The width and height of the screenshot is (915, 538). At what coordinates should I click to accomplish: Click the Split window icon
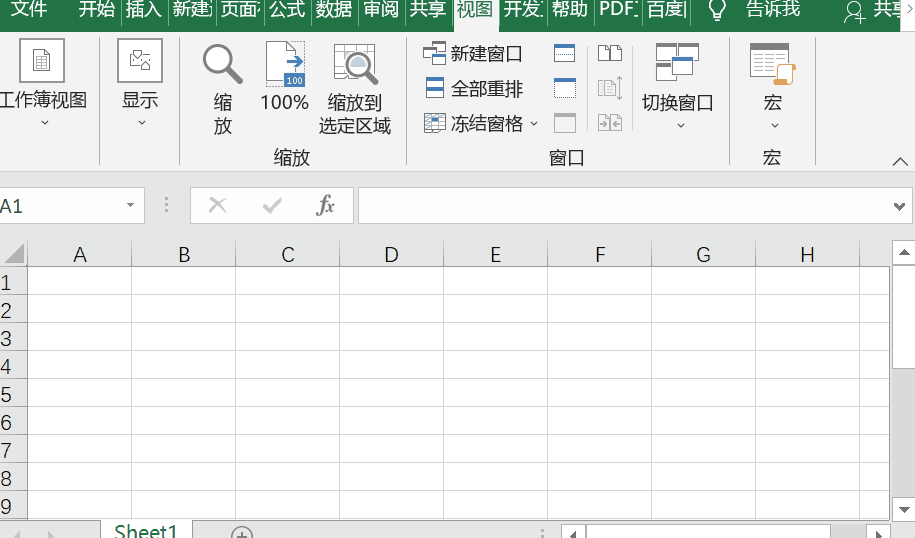[564, 54]
